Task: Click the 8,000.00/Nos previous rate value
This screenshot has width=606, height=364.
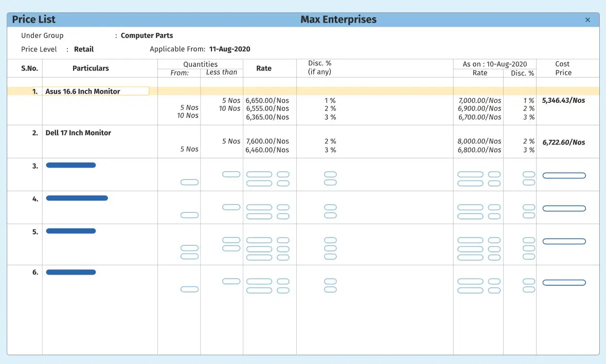Action: coord(479,141)
